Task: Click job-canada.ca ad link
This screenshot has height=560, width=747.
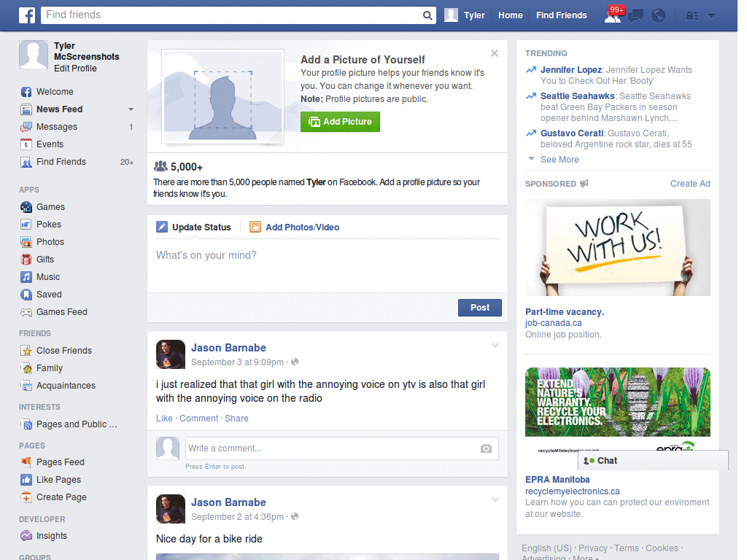Action: pos(553,323)
